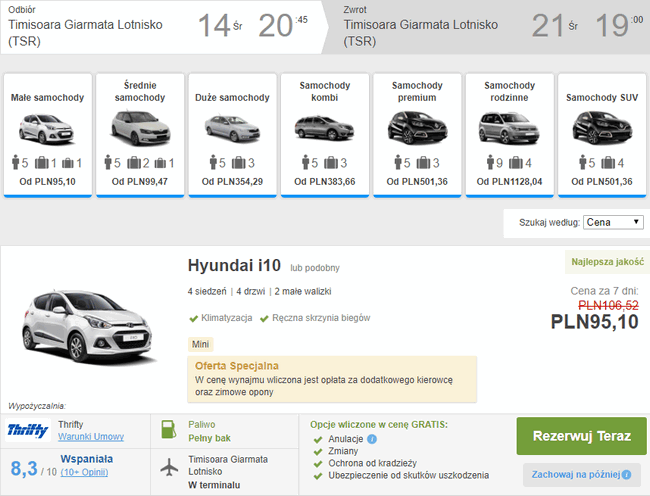Image resolution: width=650 pixels, height=496 pixels.
Task: Select the Samochody kombi category card
Action: (x=325, y=135)
